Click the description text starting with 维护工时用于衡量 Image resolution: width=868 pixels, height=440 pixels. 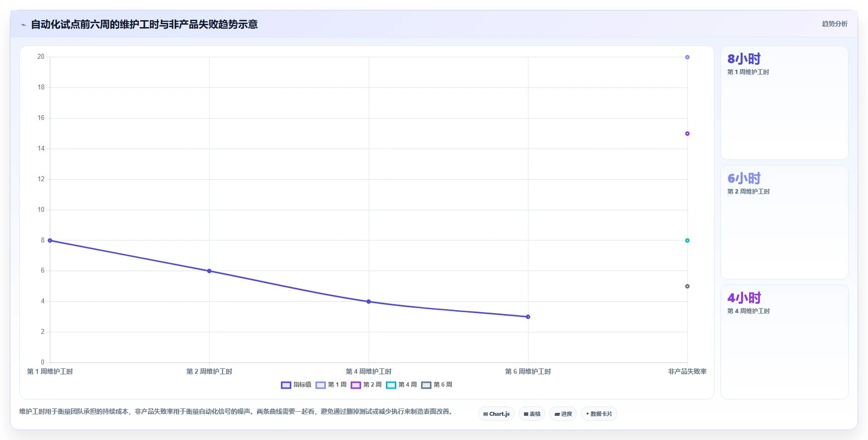236,411
